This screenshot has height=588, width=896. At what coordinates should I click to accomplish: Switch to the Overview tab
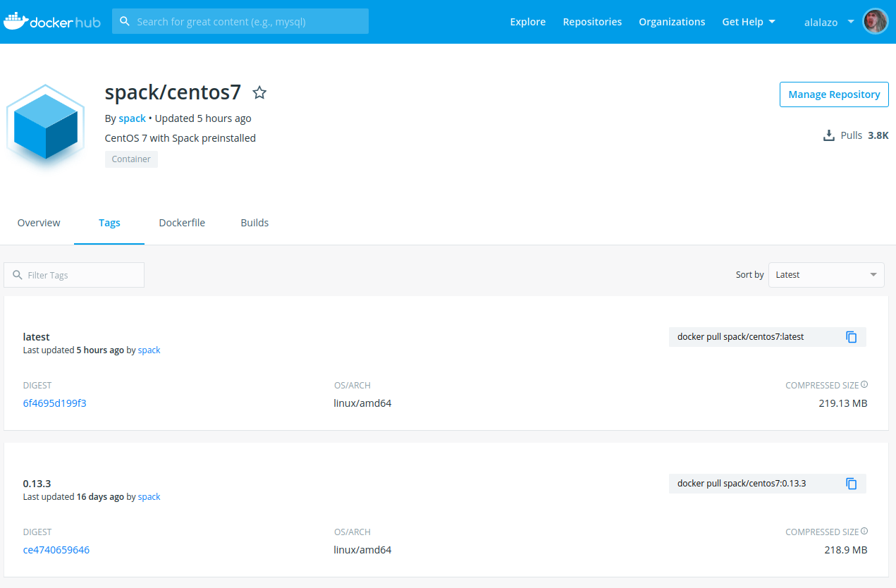39,223
